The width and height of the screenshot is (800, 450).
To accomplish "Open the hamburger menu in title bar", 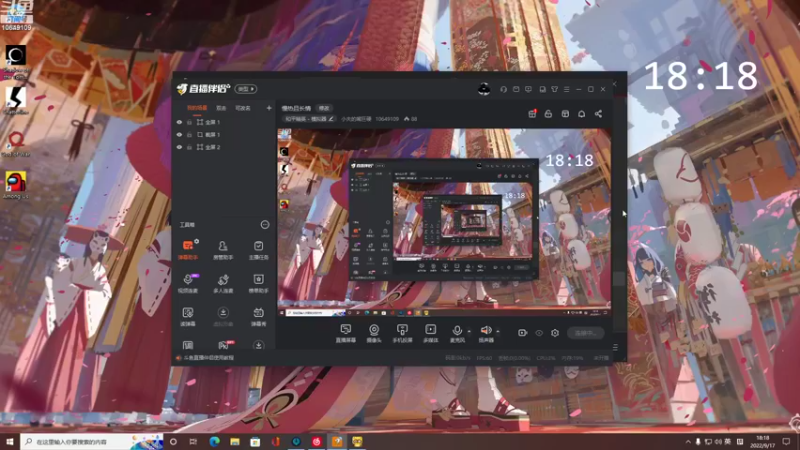I will (x=566, y=89).
